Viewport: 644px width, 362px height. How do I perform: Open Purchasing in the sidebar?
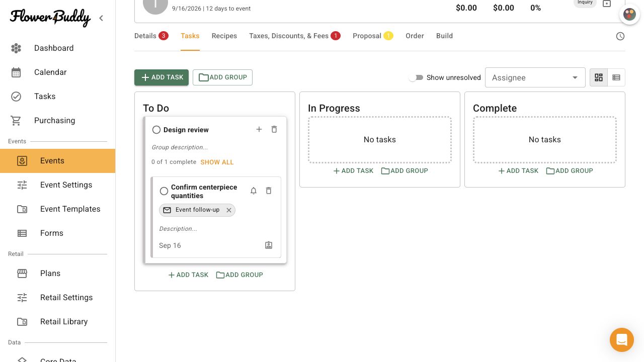click(57, 121)
